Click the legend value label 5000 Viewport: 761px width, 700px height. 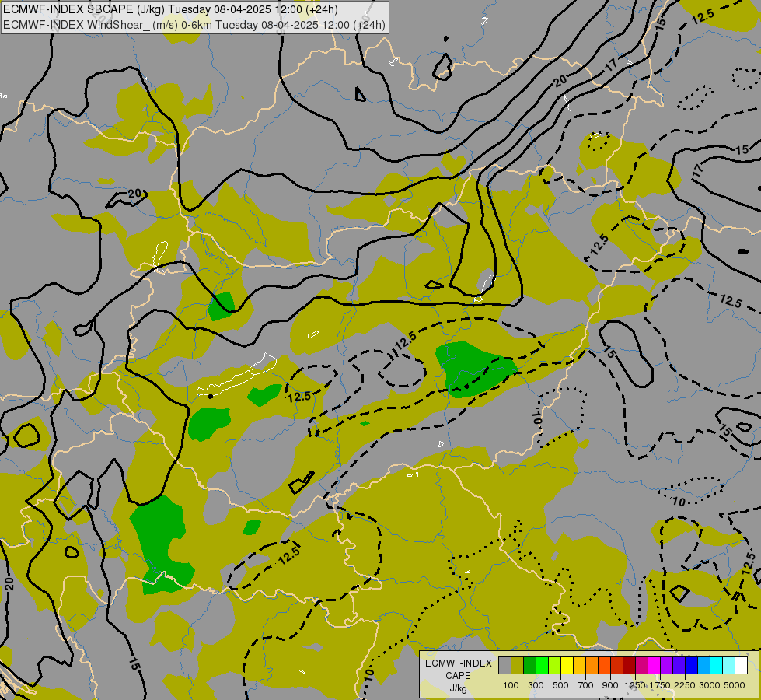click(735, 685)
